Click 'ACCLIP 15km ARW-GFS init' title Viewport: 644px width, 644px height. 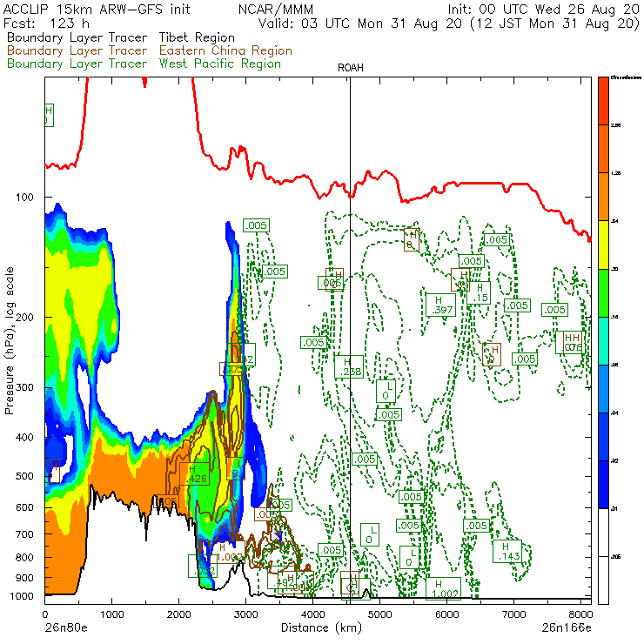pyautogui.click(x=97, y=10)
